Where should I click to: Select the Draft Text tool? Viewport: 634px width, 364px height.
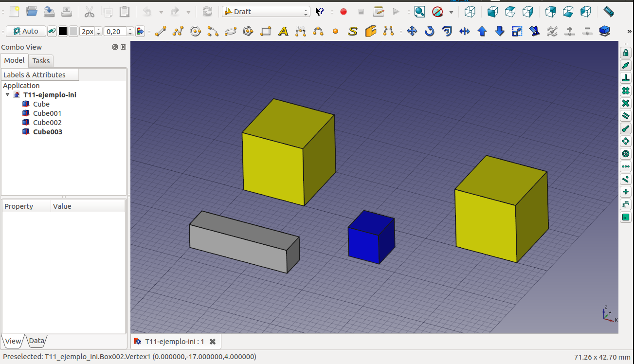tap(283, 32)
